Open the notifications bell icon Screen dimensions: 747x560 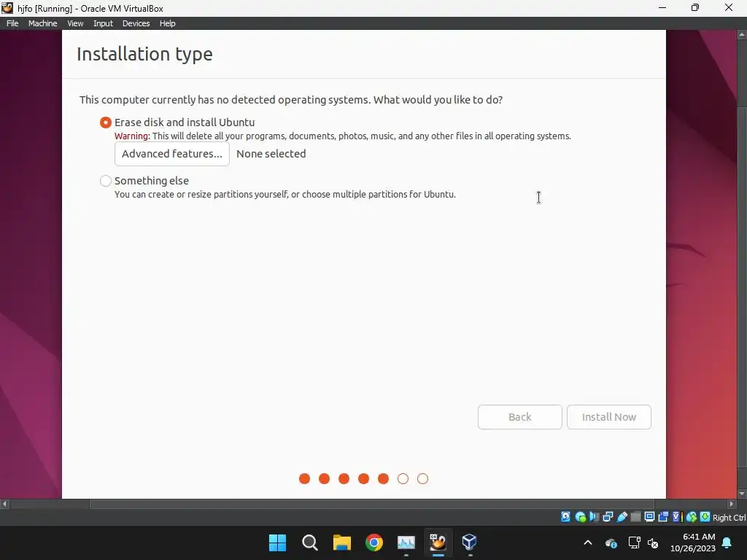tap(727, 542)
